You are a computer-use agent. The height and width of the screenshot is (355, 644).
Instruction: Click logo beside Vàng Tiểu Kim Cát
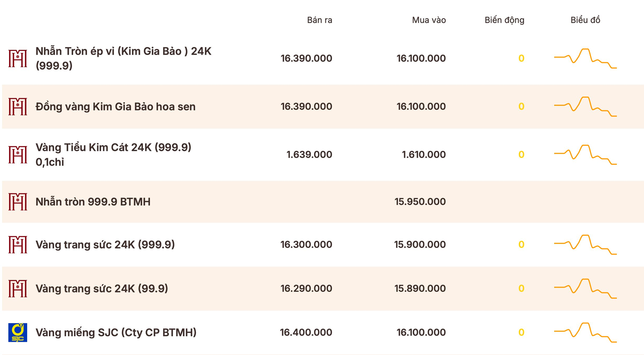[18, 154]
